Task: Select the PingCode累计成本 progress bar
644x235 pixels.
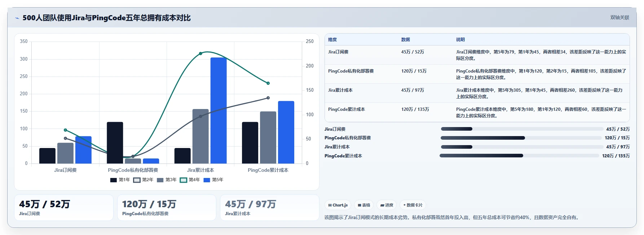Action: tap(519, 156)
